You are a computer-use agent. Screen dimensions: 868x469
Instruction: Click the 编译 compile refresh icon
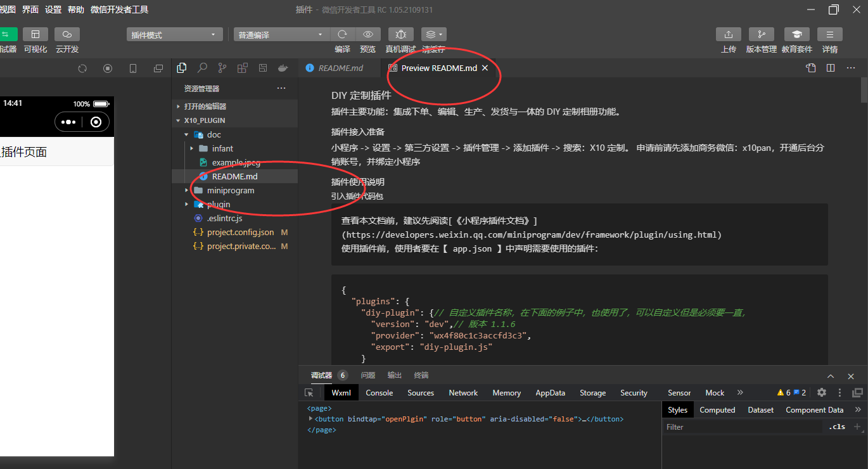pyautogui.click(x=343, y=34)
